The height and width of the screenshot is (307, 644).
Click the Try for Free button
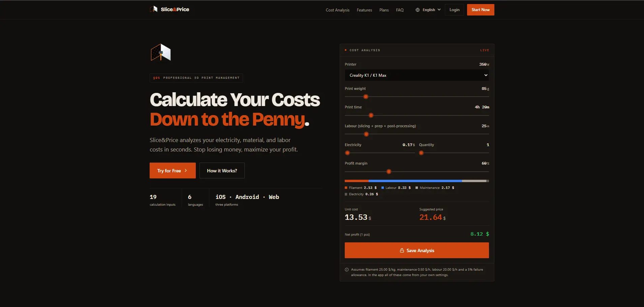(173, 171)
